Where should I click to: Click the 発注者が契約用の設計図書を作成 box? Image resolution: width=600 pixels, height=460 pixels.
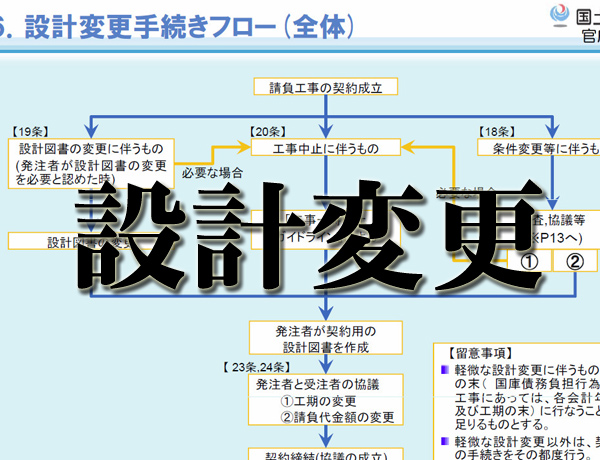click(326, 338)
